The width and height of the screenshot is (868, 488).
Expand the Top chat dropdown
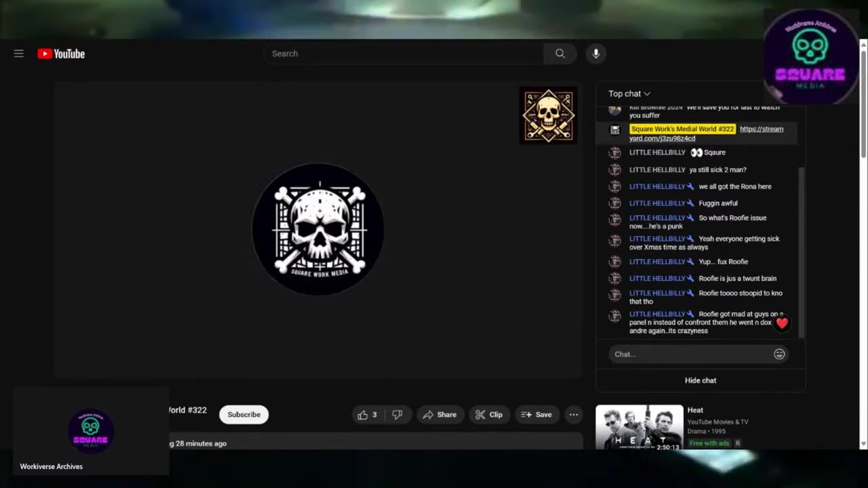(629, 94)
